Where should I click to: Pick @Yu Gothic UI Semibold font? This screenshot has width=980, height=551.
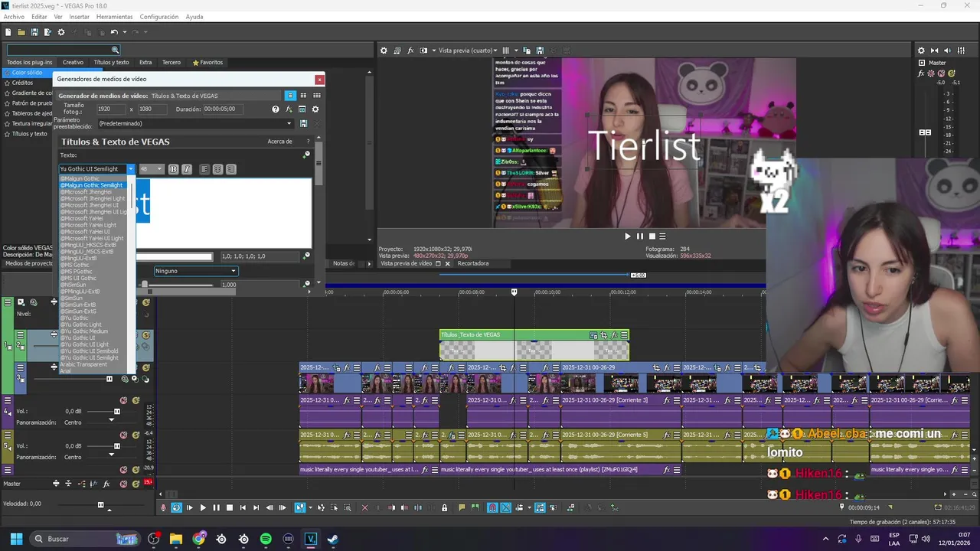point(90,351)
